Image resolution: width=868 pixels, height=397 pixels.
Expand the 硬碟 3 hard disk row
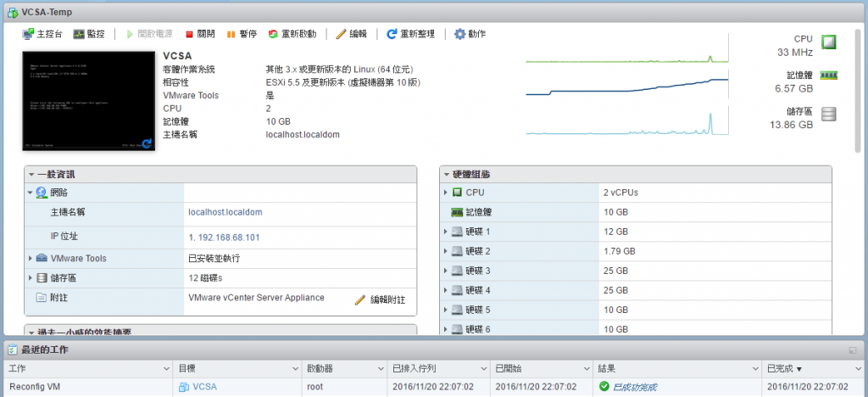(x=446, y=271)
